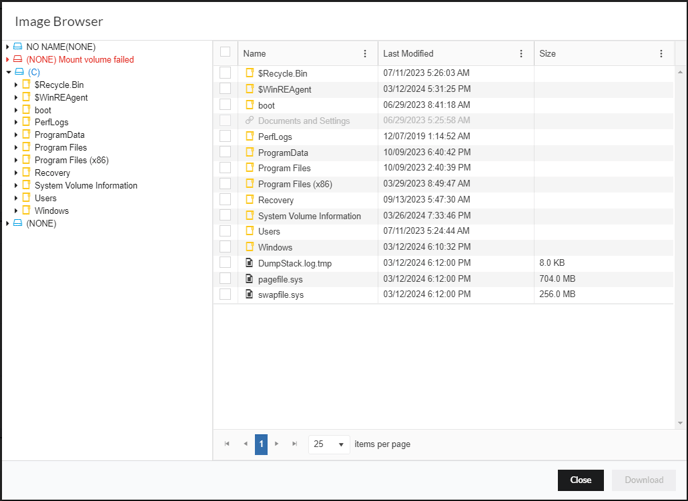Image resolution: width=688 pixels, height=501 pixels.
Task: Sort by the Name column header
Action: coord(254,54)
